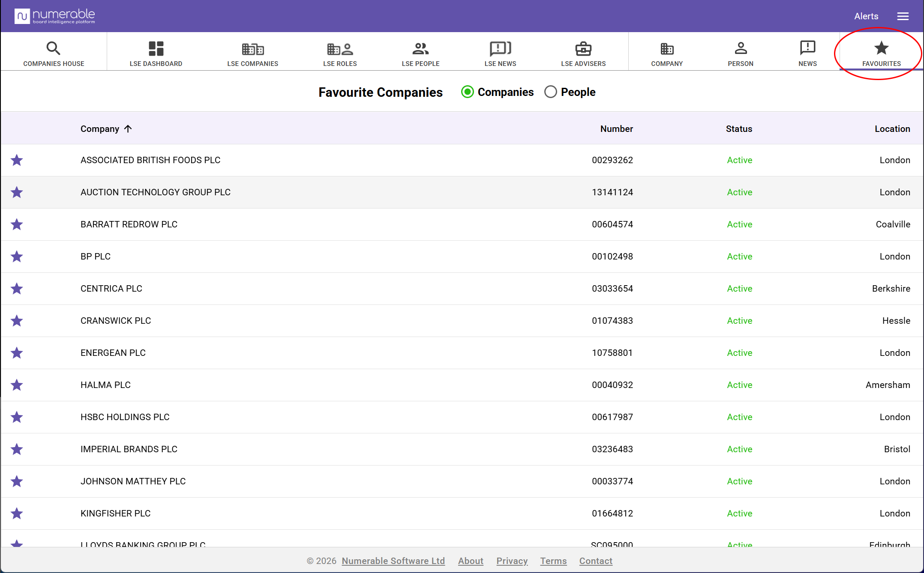Open BP PLC company
The image size is (924, 573).
point(96,257)
